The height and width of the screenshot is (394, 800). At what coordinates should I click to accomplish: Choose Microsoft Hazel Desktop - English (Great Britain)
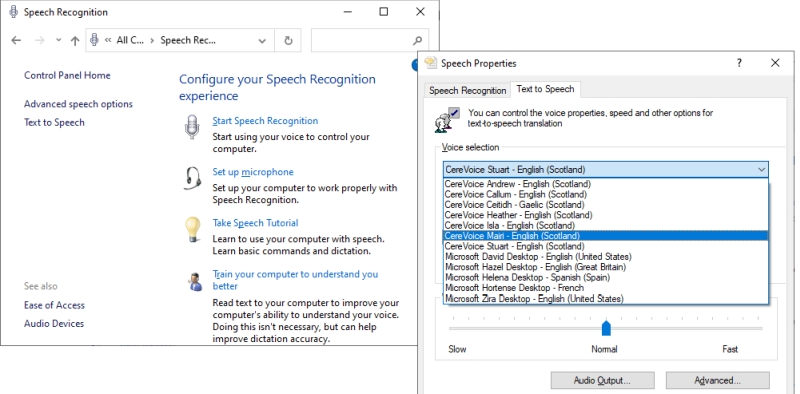tap(606, 267)
